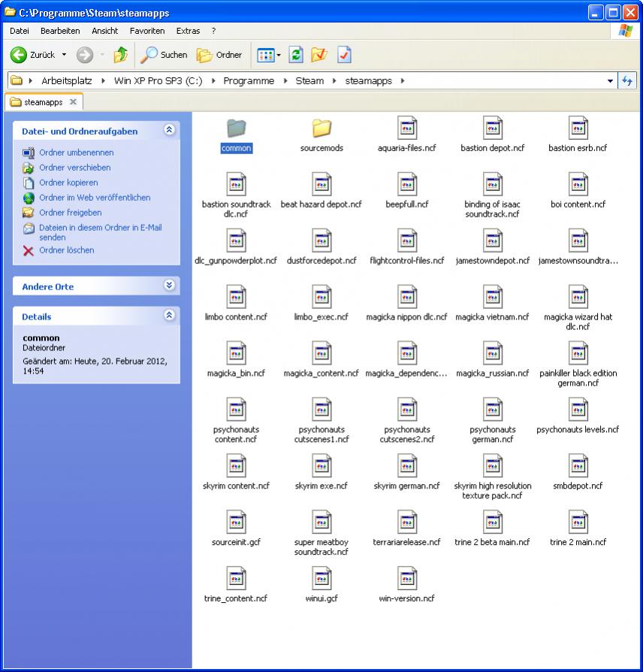Image resolution: width=643 pixels, height=672 pixels.
Task: Select jamestowndepot.ncf file icon
Action: [493, 240]
